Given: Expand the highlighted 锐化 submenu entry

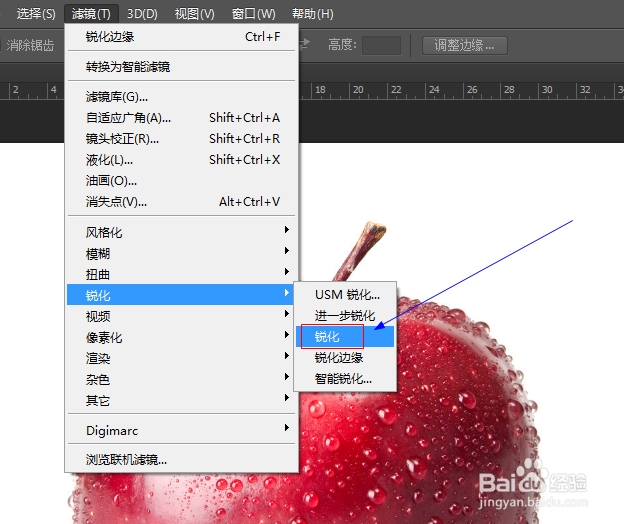Looking at the screenshot, I should coord(181,294).
